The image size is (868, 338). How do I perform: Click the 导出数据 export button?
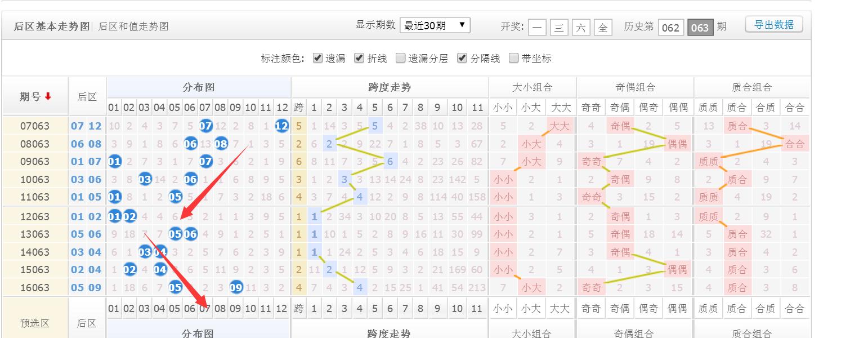click(774, 24)
